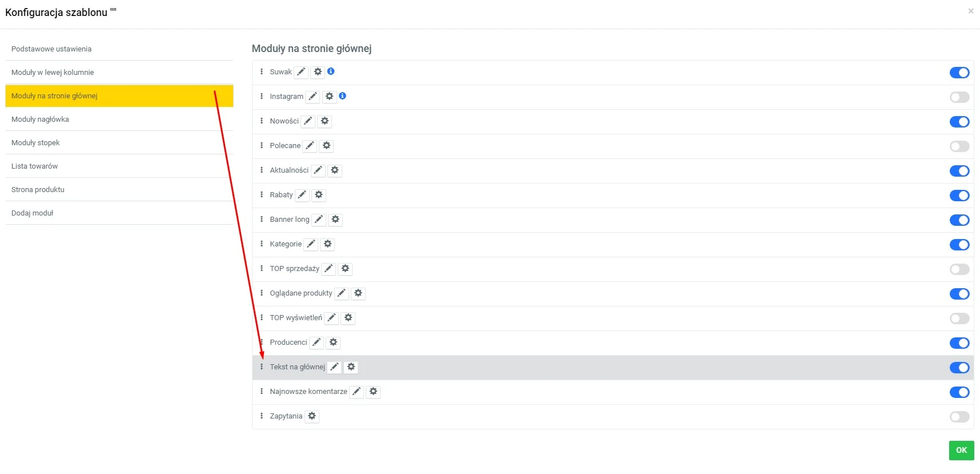980x474 pixels.
Task: Click the info icon beside Instagram
Action: (342, 96)
